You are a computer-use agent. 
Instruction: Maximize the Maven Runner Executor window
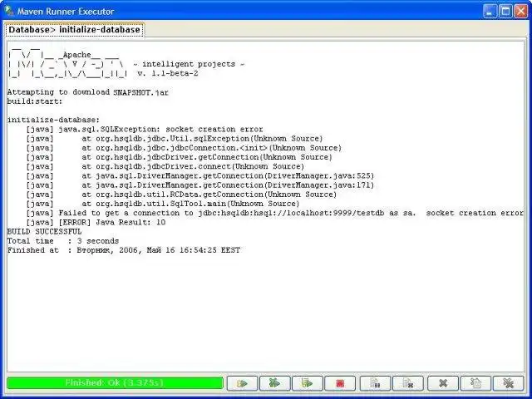click(505, 12)
